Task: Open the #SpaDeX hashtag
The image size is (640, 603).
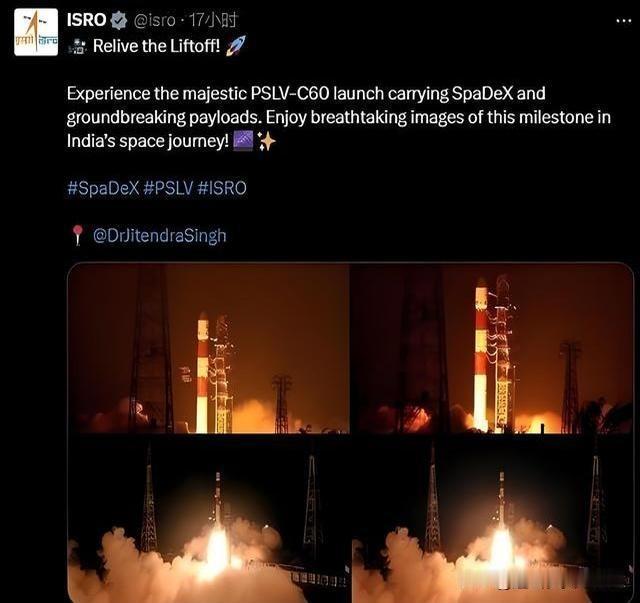Action: click(103, 189)
